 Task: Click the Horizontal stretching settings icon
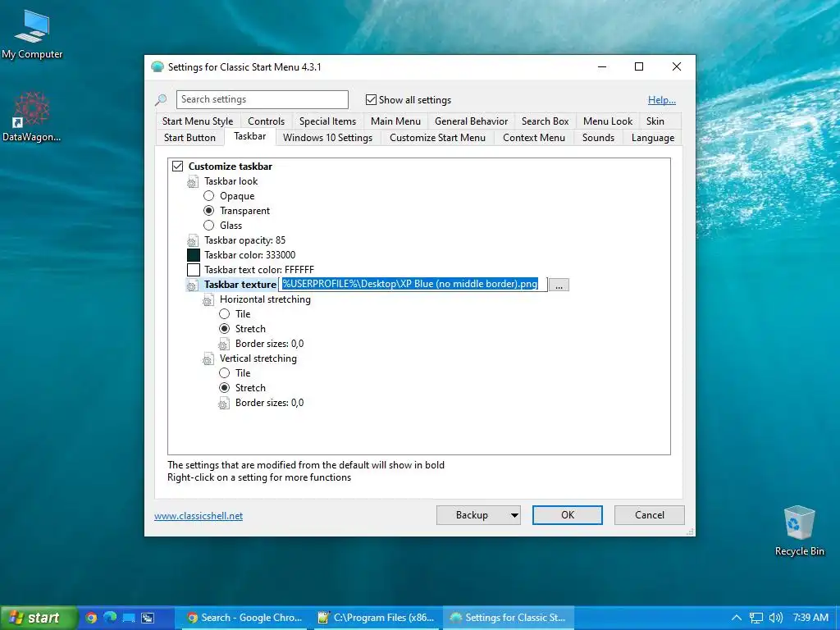coord(208,300)
